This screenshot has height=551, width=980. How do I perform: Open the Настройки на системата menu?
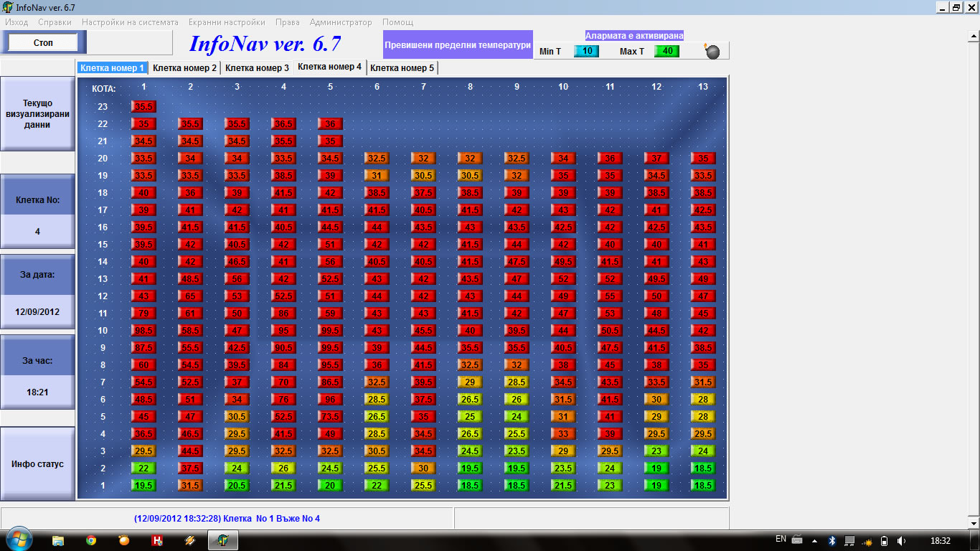[x=130, y=22]
